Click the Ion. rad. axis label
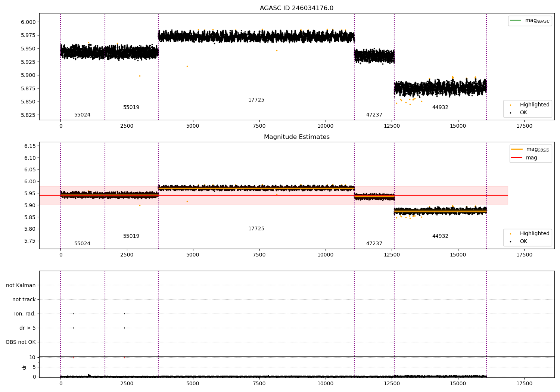Viewport: 560px width, 392px height. tap(25, 314)
